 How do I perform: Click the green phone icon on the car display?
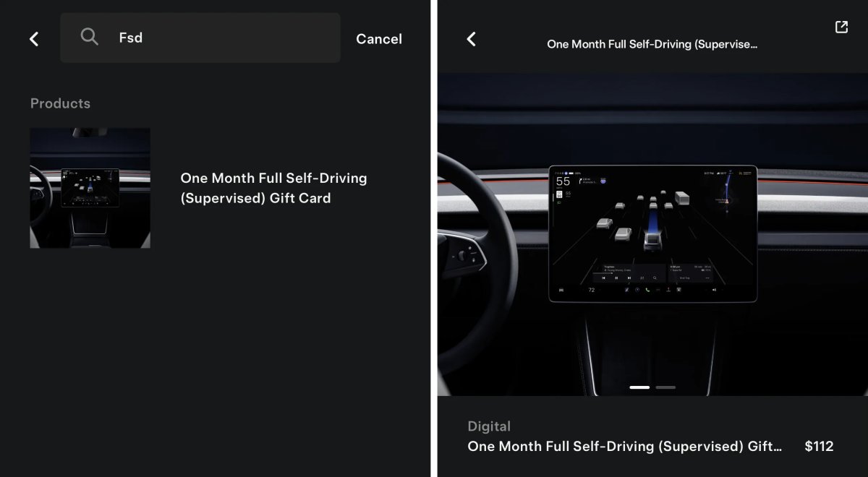point(647,290)
